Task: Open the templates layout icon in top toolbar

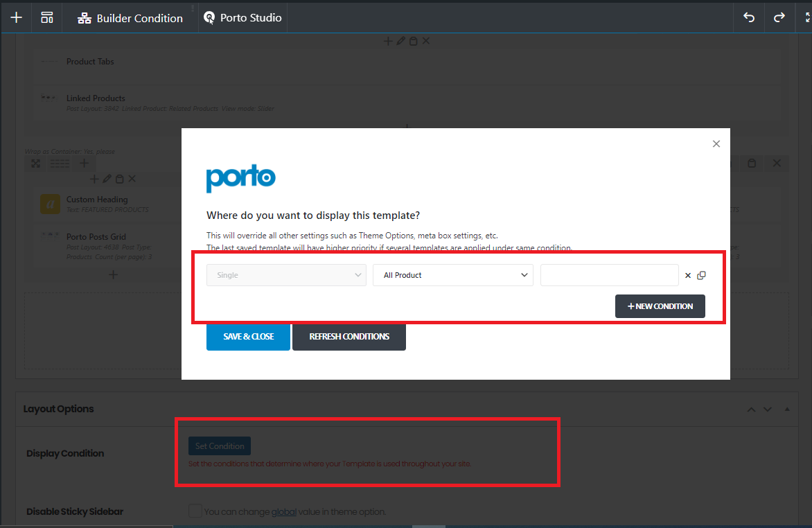Action: click(47, 17)
